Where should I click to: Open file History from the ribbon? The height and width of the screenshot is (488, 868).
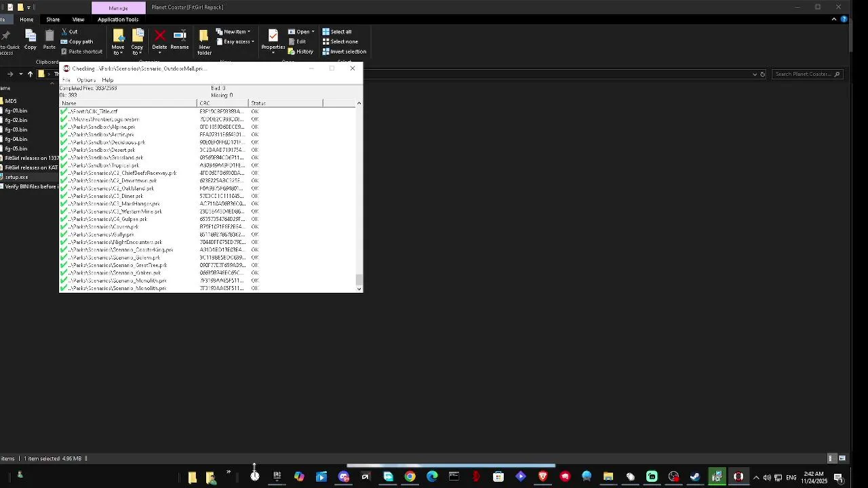point(300,52)
